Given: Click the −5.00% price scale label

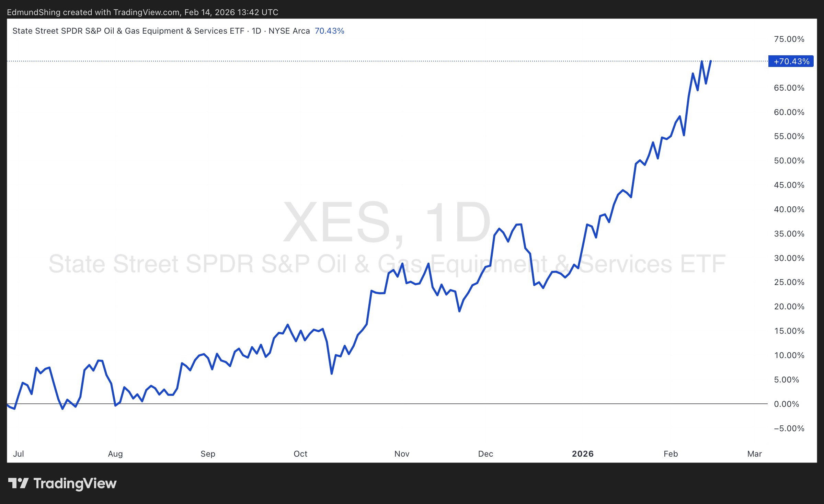Looking at the screenshot, I should click(x=789, y=428).
